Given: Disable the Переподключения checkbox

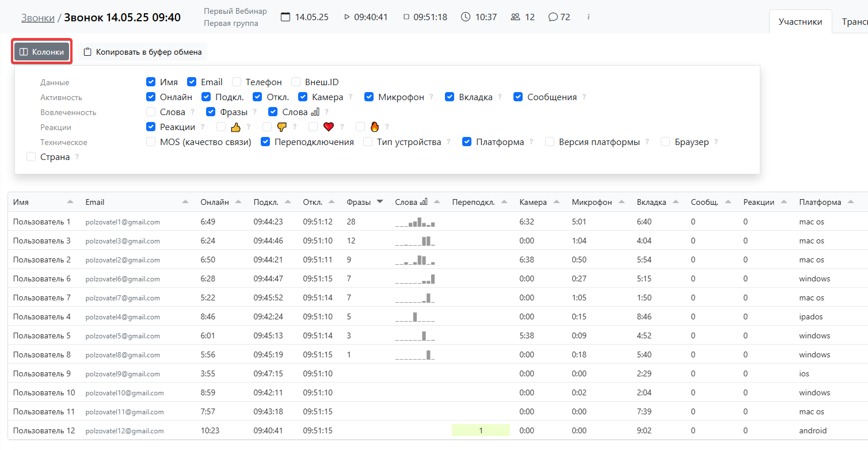Looking at the screenshot, I should coord(265,142).
